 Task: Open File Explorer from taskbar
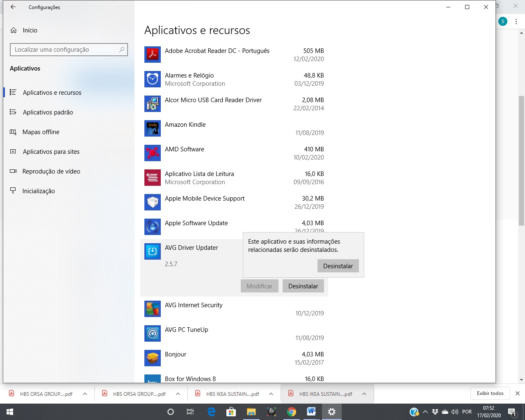click(251, 412)
